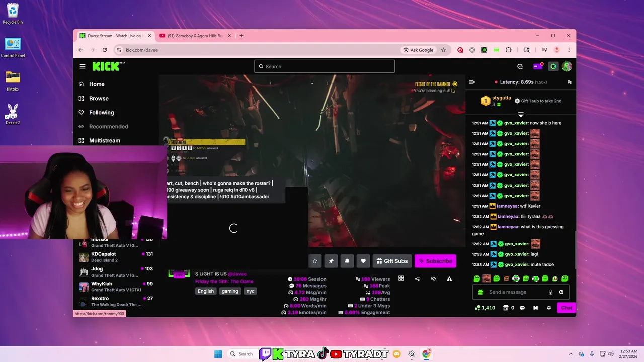The width and height of the screenshot is (644, 362).
Task: Collapse the gift leaderboard chevron
Action: [521, 115]
